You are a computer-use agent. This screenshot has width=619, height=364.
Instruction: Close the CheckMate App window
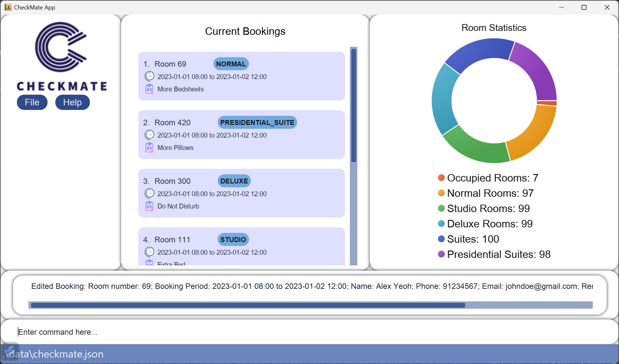[607, 7]
